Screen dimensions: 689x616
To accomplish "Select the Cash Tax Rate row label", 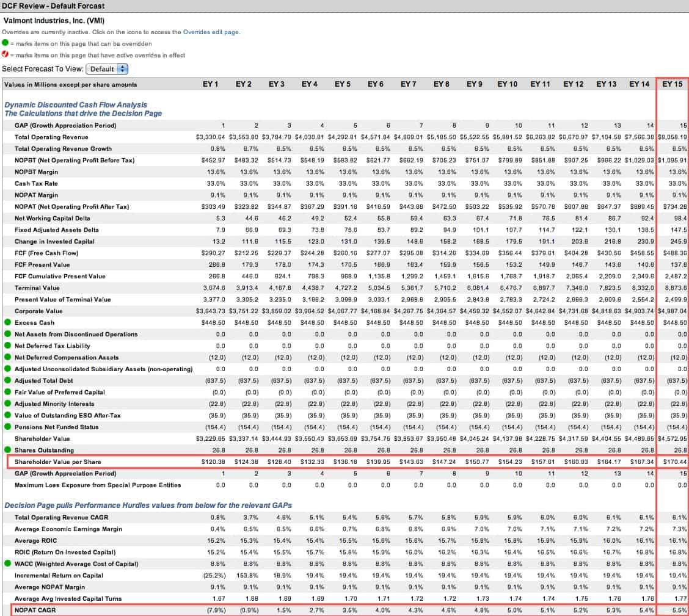I will pyautogui.click(x=36, y=184).
